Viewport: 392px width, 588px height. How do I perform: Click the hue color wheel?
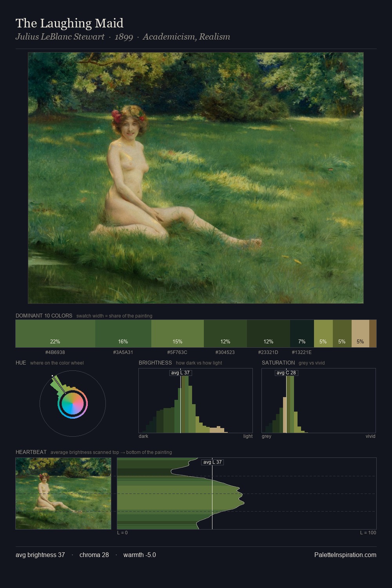point(73,403)
